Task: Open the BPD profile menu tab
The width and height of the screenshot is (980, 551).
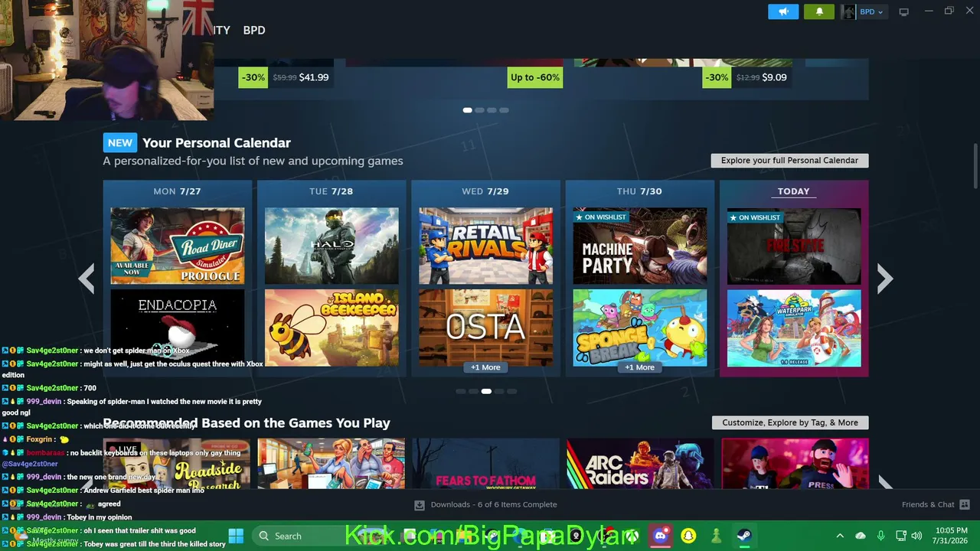Action: (x=254, y=30)
